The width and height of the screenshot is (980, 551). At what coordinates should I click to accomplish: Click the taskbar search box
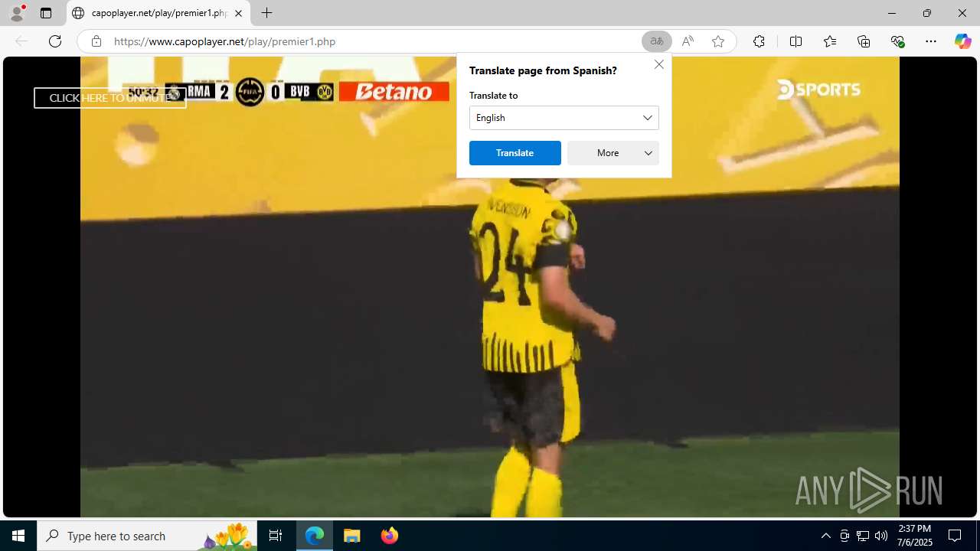click(x=146, y=536)
